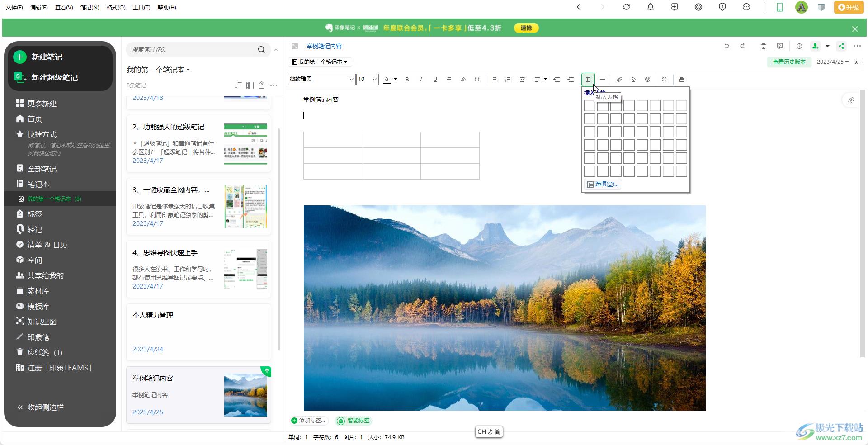868x445 pixels.
Task: Insert a table via toolbar icon
Action: (x=588, y=79)
